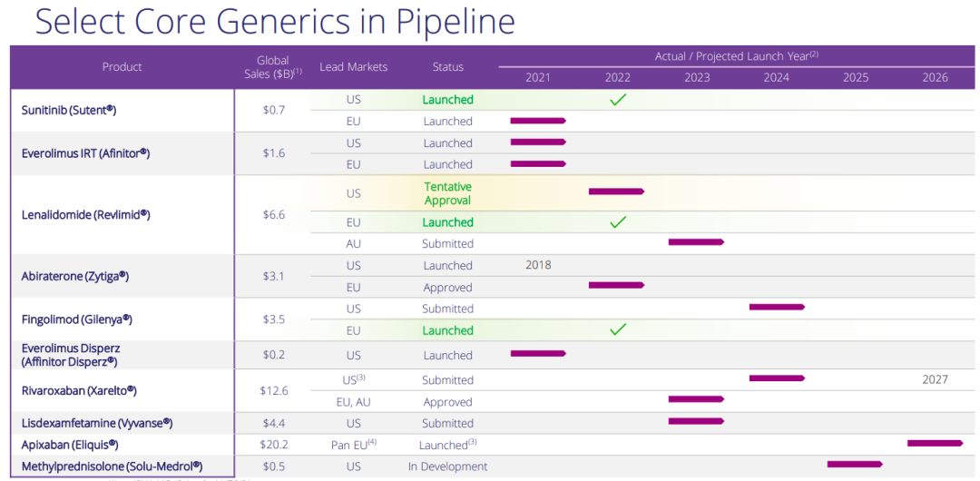Click the $12.6 sales value
980x481 pixels.
click(274, 390)
